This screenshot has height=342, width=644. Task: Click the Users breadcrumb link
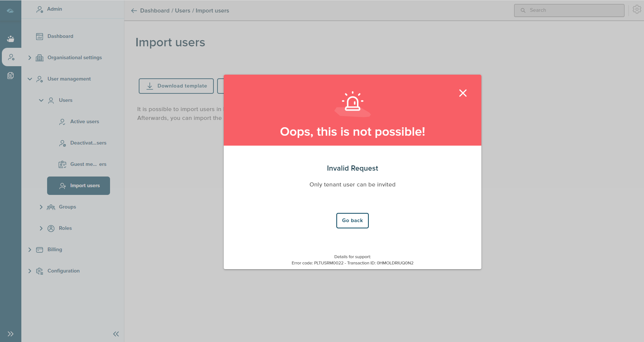(183, 11)
